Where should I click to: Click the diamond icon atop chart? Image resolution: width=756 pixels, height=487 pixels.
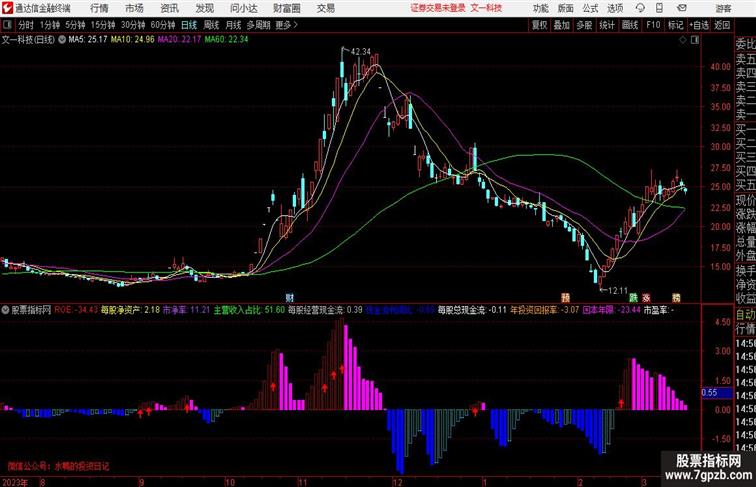point(682,40)
